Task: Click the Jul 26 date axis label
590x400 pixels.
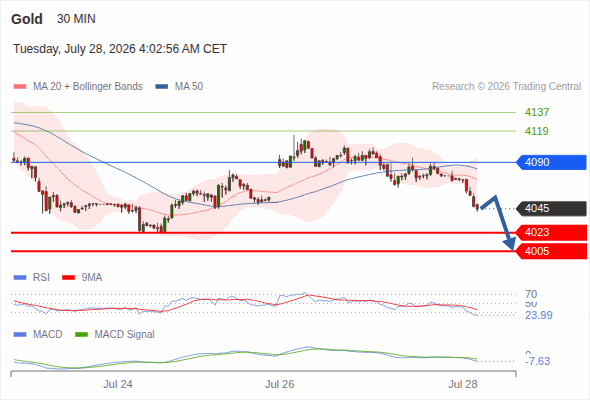Action: 280,384
